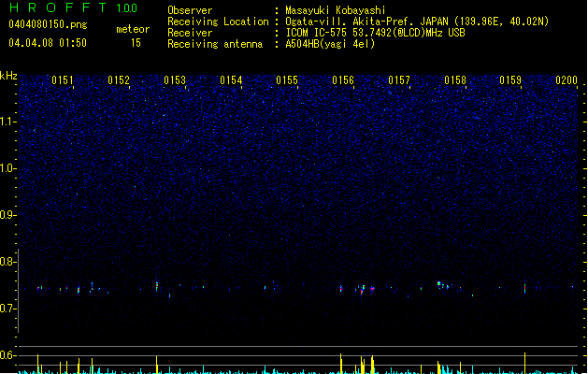
Task: Click the timestamp 04.04.08 01:50
Action: coord(48,43)
